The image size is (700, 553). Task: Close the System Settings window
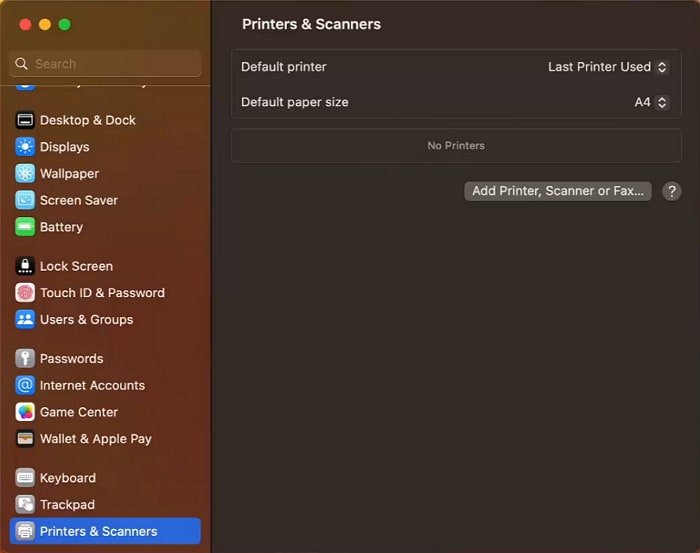(x=25, y=25)
